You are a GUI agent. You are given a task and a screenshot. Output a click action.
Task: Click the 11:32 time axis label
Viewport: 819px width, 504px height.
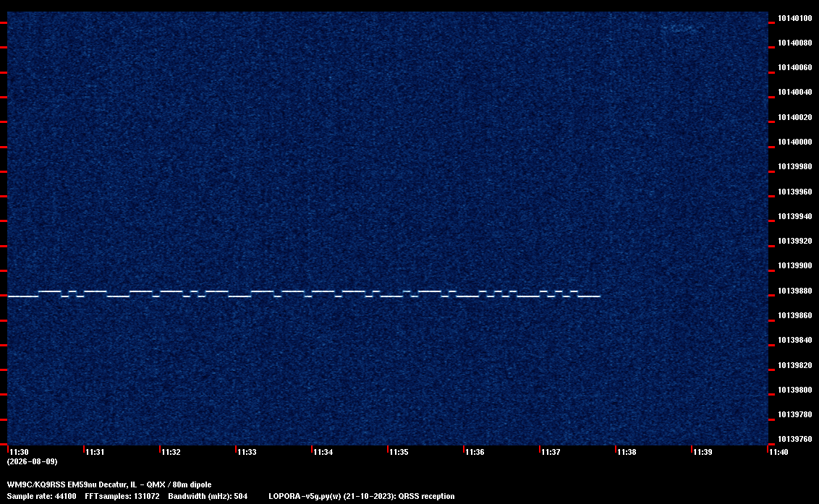click(171, 452)
